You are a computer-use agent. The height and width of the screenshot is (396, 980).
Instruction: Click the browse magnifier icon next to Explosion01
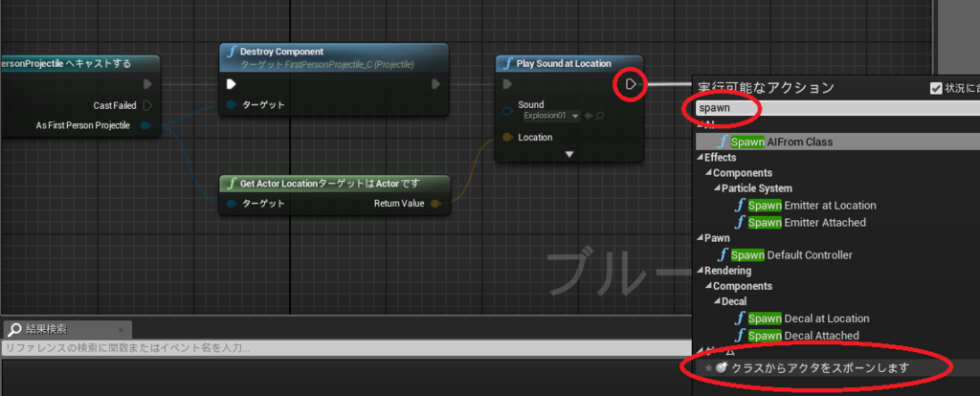[x=599, y=116]
